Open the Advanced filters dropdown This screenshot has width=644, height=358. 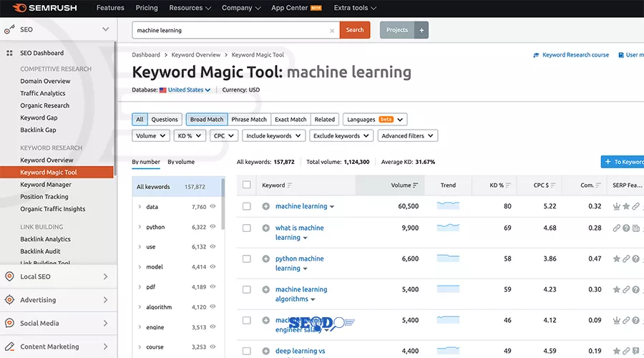pos(407,135)
